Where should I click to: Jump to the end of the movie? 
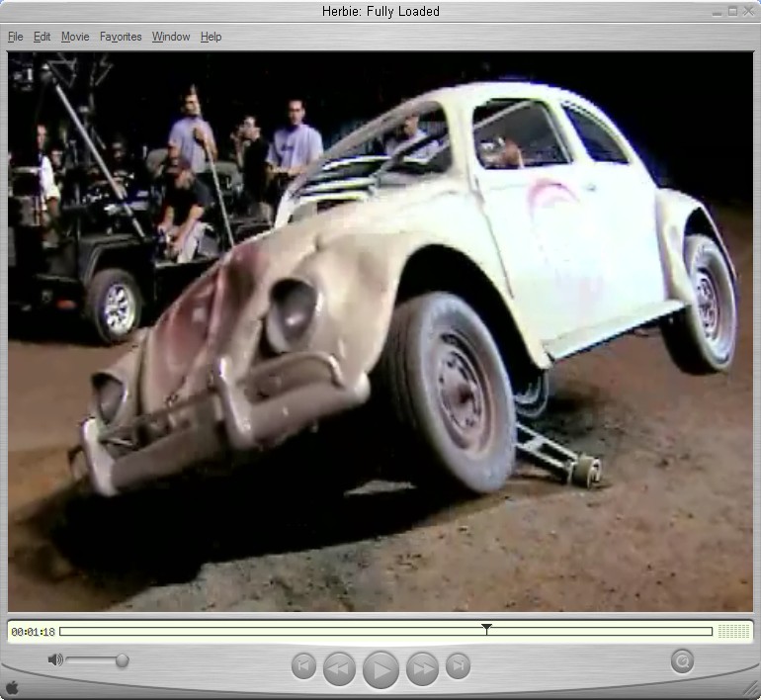(458, 665)
